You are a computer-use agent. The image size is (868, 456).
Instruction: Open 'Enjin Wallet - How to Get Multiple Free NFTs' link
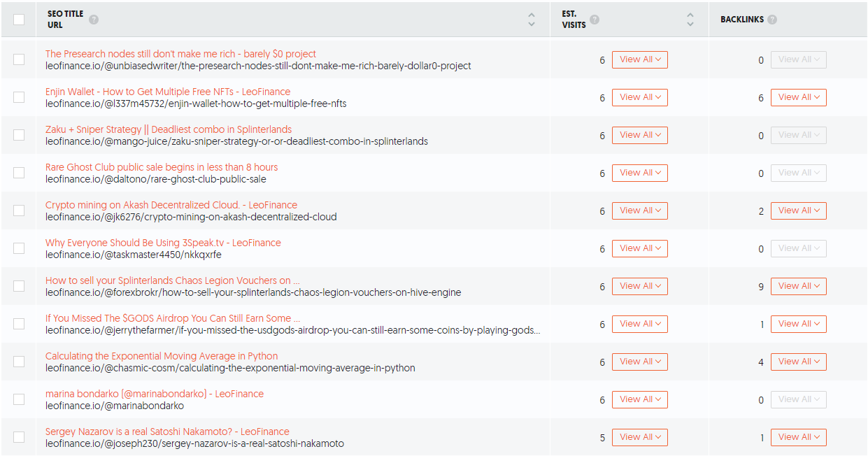click(168, 92)
